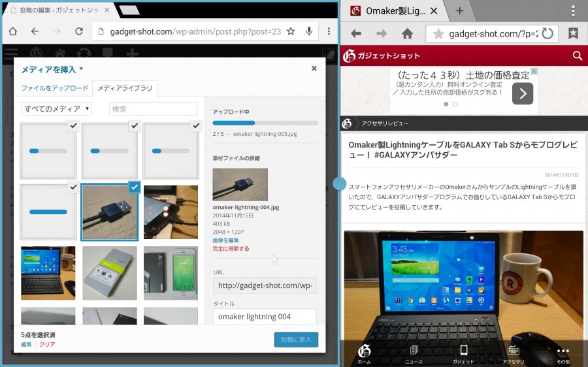Click the split-screen divider handle

(339, 183)
